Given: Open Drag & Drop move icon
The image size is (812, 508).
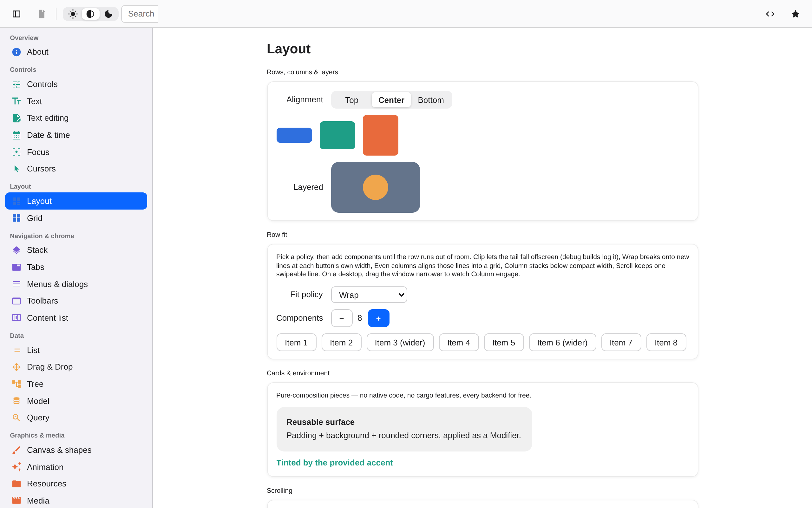Looking at the screenshot, I should pos(16,367).
